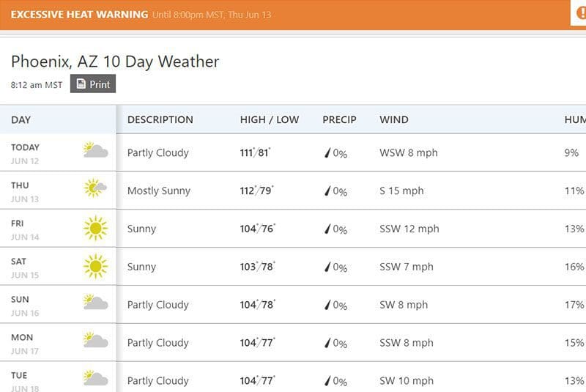
Task: Select the MON JUN 17 day cell
Action: 58,343
